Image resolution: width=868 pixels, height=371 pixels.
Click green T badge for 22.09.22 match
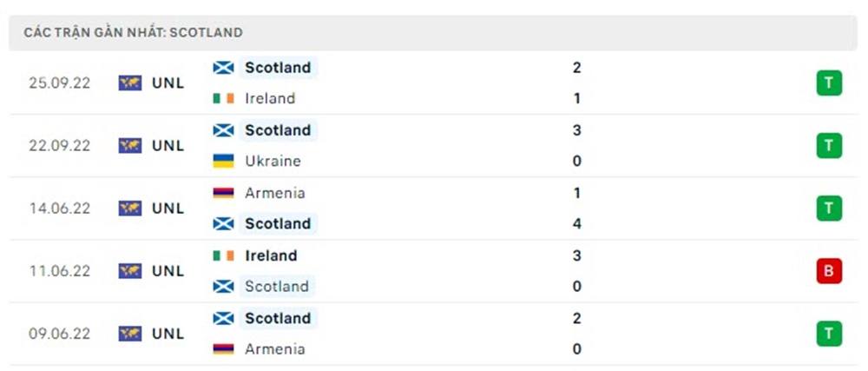pyautogui.click(x=829, y=146)
